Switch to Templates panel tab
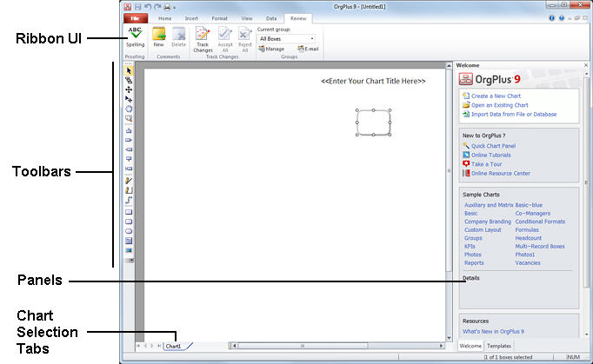The width and height of the screenshot is (593, 364). 499,346
